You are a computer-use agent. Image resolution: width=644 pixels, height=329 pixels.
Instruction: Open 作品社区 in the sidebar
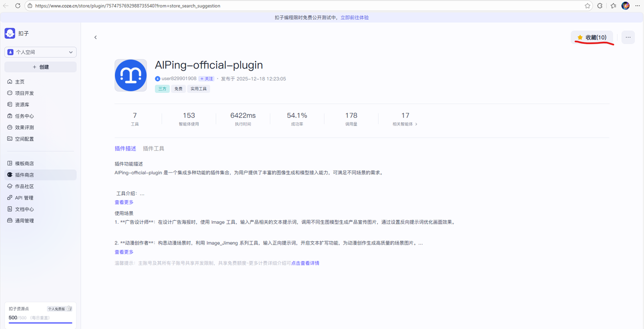pyautogui.click(x=40, y=186)
